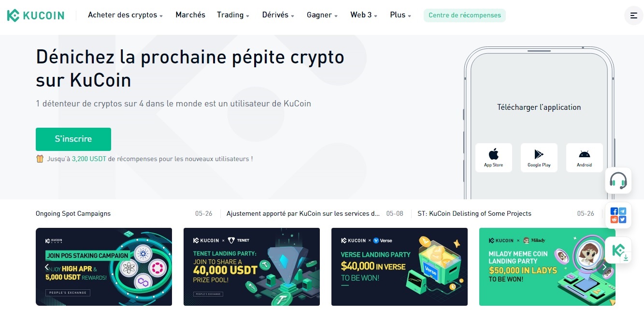
Task: Open the Ongoing Spot Campaigns announcement
Action: tap(73, 213)
